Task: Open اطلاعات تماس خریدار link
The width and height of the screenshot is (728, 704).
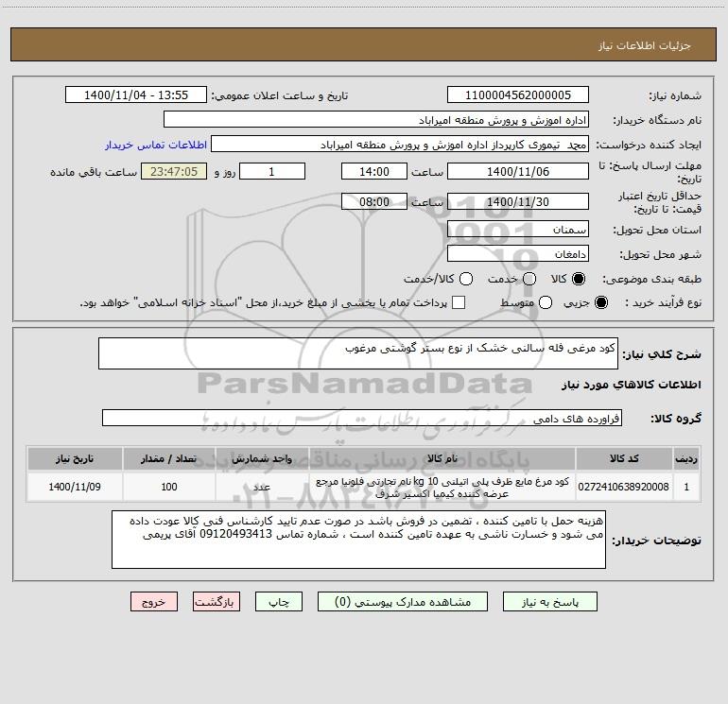Action: tap(156, 145)
